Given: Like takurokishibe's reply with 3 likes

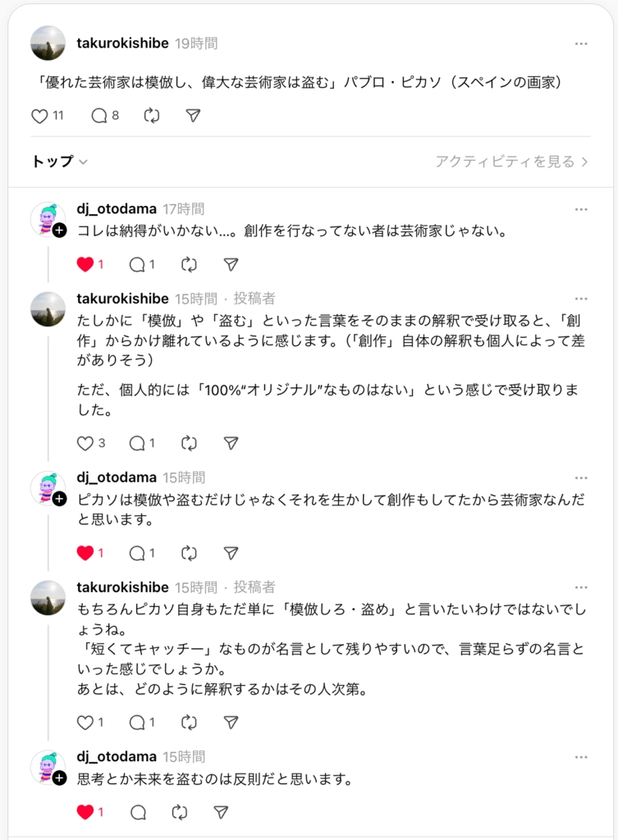Looking at the screenshot, I should coord(85,443).
